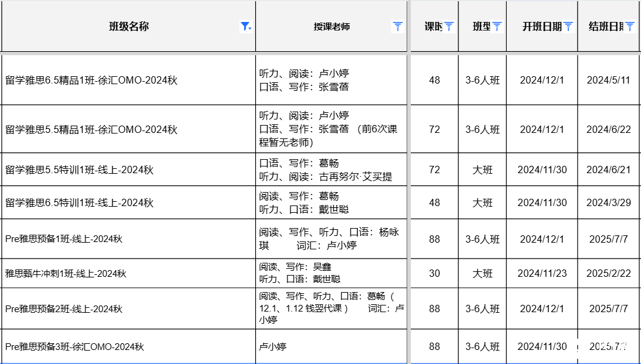The height and width of the screenshot is (364, 641).
Task: Select start date 2024/11/23
Action: [542, 273]
